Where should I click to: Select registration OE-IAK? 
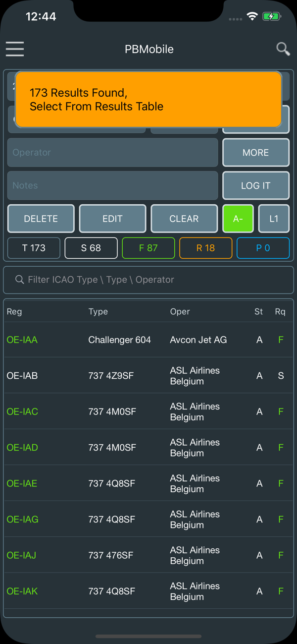[x=22, y=591]
